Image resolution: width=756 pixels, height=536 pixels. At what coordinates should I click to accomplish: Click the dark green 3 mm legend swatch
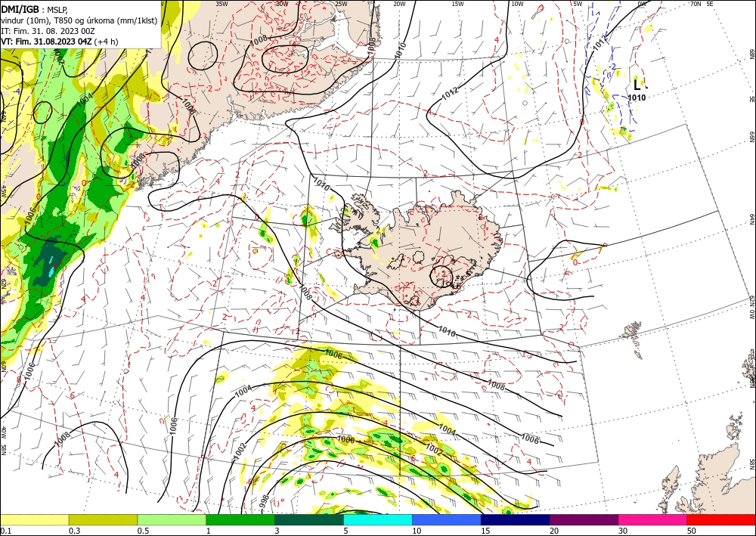(309, 519)
